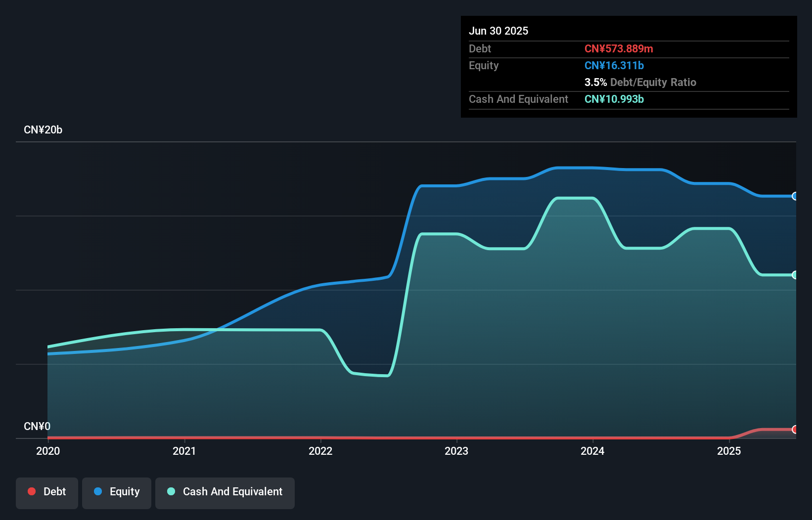Click the teal cash area peak near 2024
This screenshot has width=812, height=520.
[x=576, y=198]
